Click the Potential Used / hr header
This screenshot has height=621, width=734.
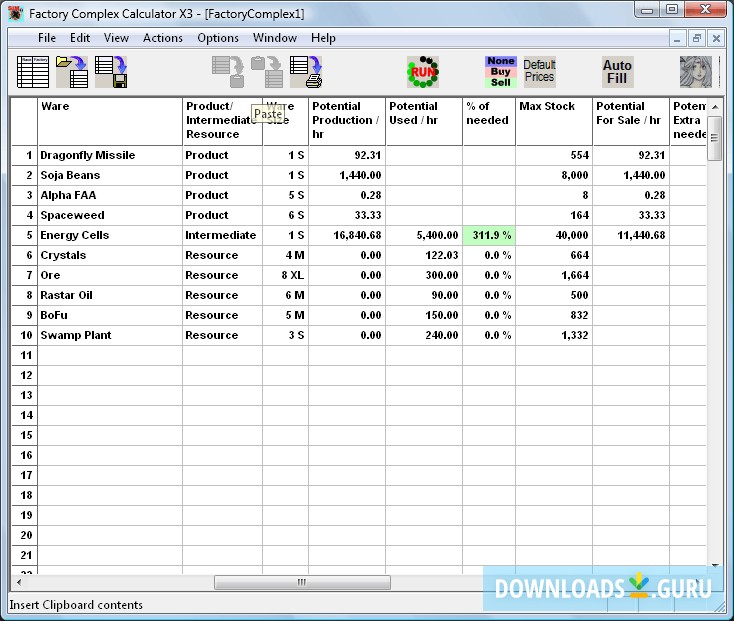(x=424, y=121)
